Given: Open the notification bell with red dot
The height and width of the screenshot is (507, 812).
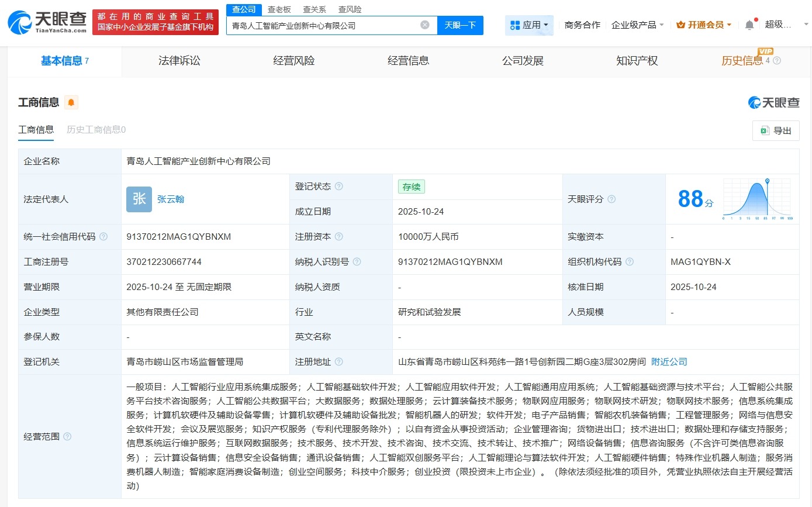Looking at the screenshot, I should 749,24.
